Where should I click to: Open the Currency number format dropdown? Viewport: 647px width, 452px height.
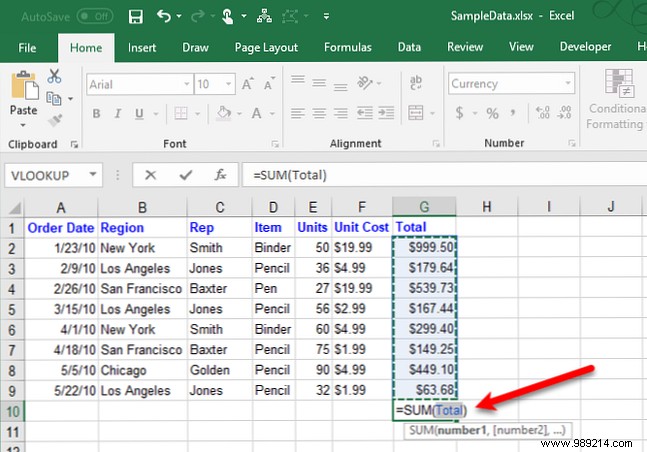[x=568, y=83]
